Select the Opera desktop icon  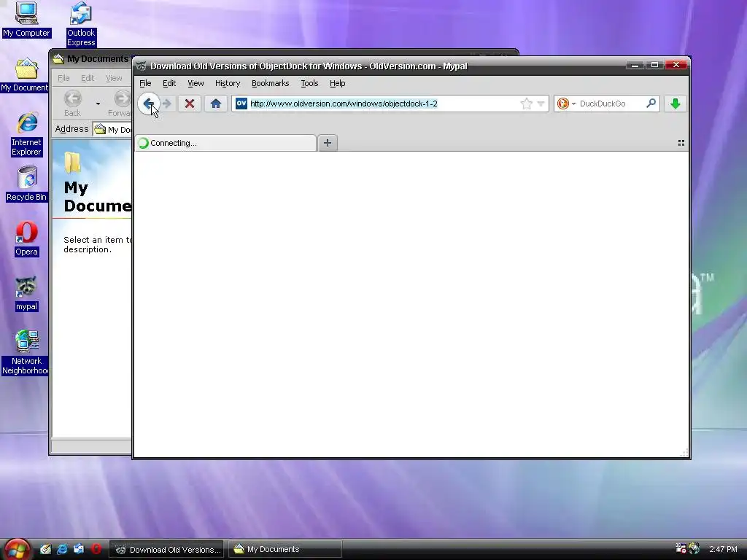point(26,239)
